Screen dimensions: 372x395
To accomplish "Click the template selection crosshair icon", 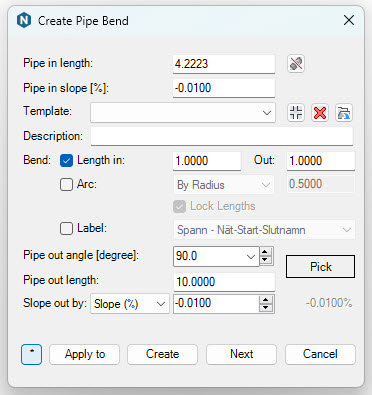I will click(x=296, y=113).
